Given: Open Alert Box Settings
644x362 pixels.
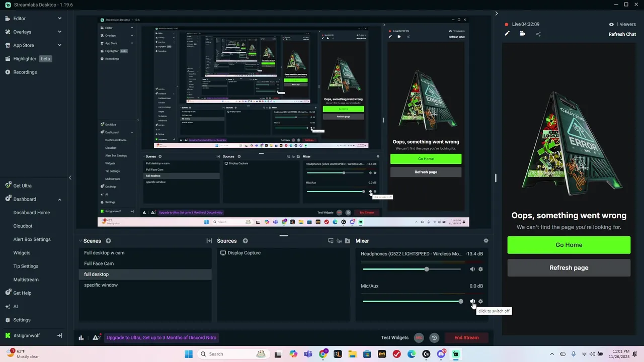Looking at the screenshot, I should point(32,239).
